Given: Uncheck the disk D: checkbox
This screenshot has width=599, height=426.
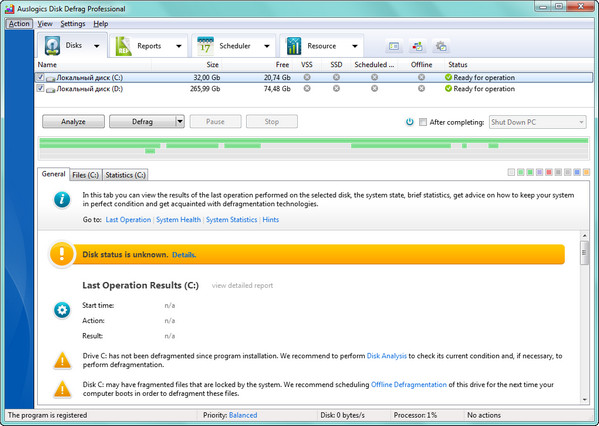Looking at the screenshot, I should pyautogui.click(x=40, y=88).
